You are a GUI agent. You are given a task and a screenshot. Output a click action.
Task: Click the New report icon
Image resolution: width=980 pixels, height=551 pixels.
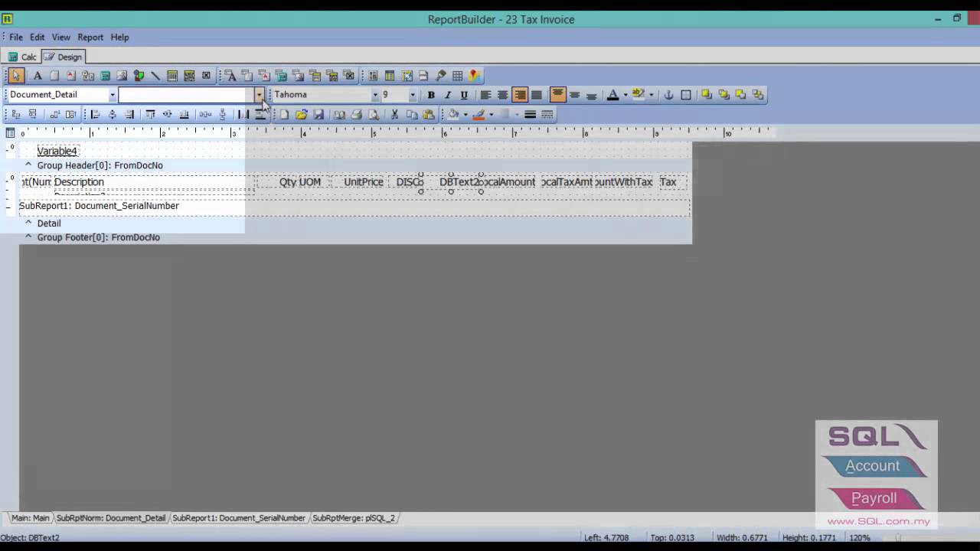click(x=284, y=115)
